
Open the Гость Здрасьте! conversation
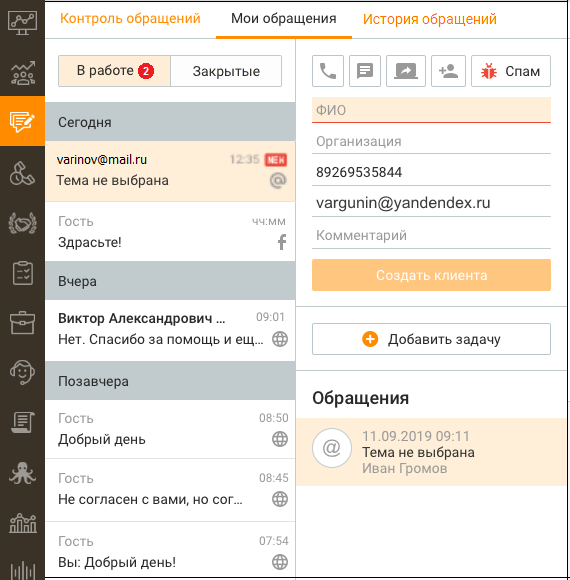pos(170,232)
